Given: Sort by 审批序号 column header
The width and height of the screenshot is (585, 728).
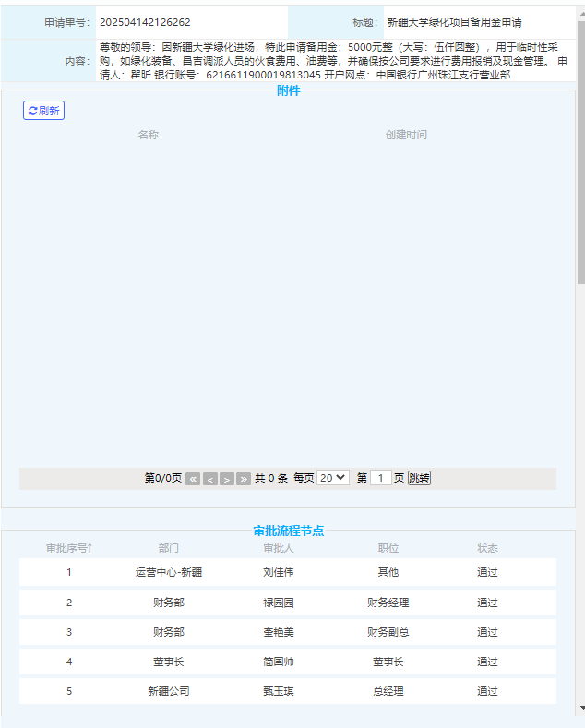Looking at the screenshot, I should coord(69,548).
